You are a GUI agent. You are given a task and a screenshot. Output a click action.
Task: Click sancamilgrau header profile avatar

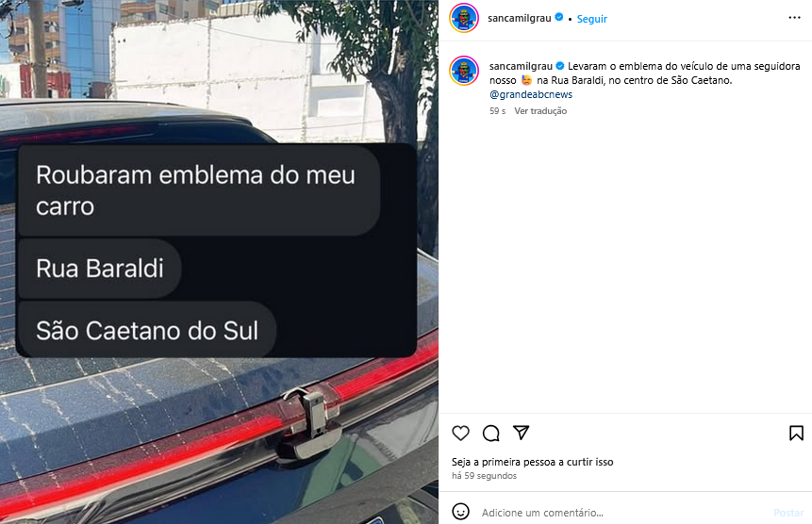463,18
